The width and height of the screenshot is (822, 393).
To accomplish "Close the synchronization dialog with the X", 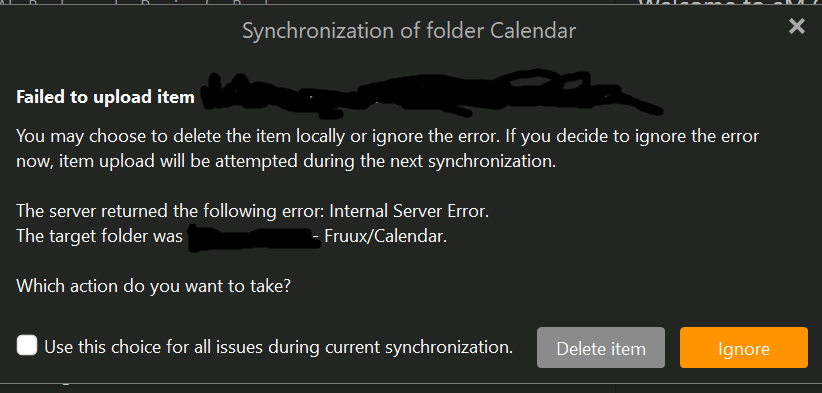I will (796, 26).
